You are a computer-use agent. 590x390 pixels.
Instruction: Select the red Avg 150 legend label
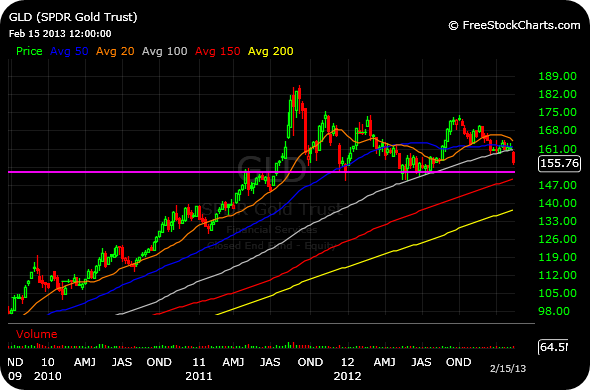217,51
